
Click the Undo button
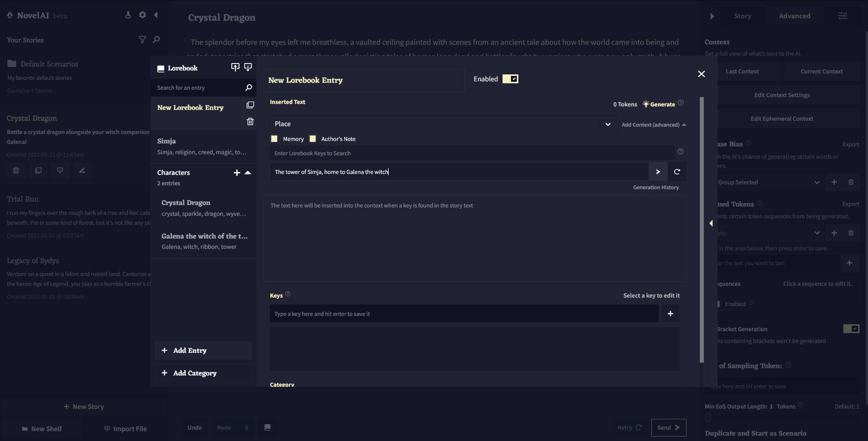(194, 427)
